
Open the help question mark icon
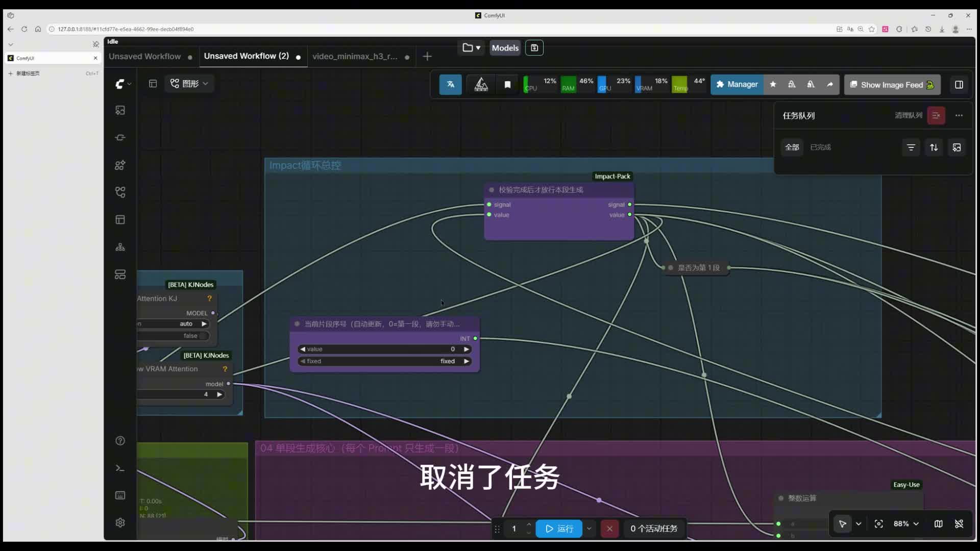coord(120,441)
